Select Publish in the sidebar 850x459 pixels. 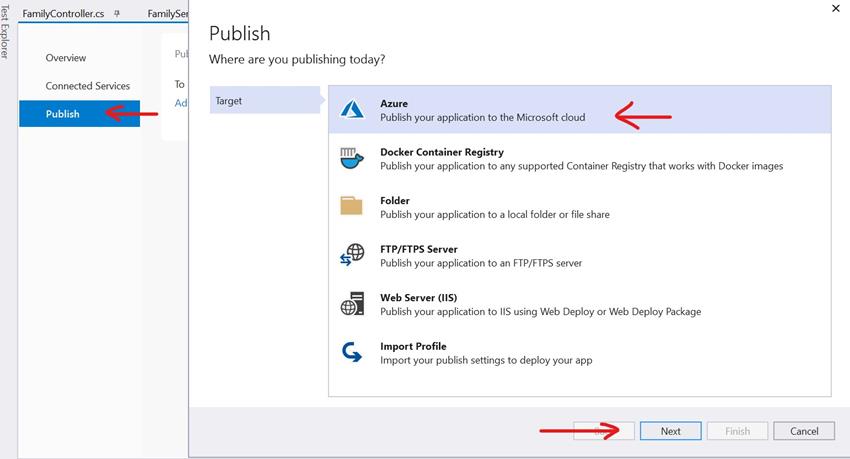click(79, 114)
